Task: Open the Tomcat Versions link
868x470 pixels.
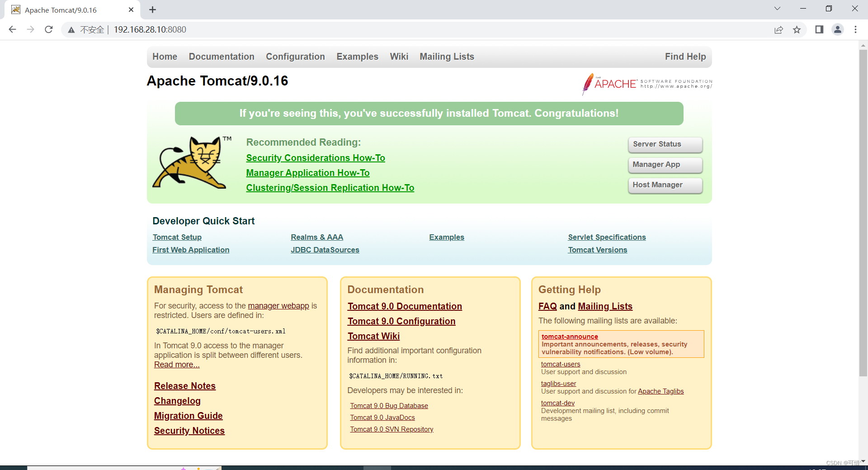Action: pyautogui.click(x=598, y=250)
